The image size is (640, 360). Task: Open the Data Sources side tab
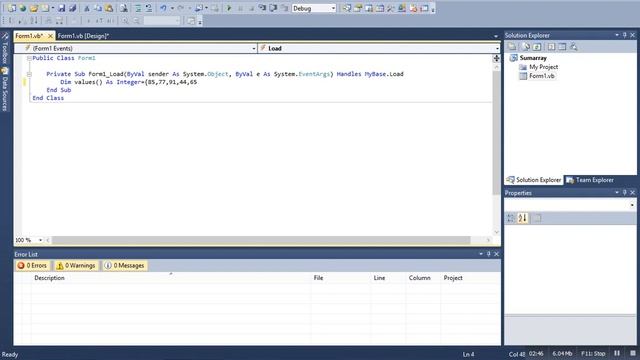(5, 90)
